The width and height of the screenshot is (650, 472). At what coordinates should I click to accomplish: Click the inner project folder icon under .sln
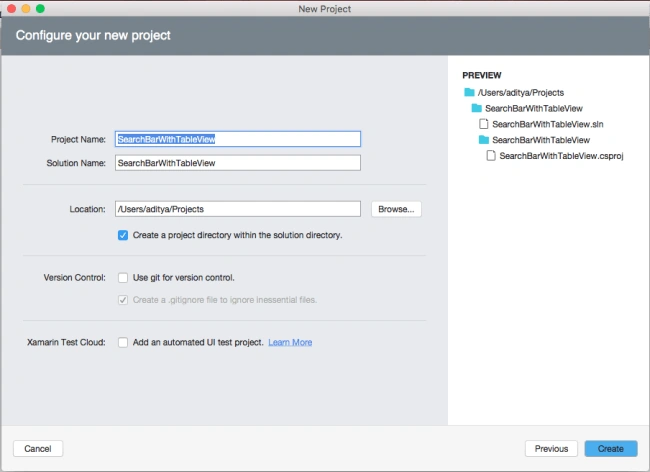point(483,140)
